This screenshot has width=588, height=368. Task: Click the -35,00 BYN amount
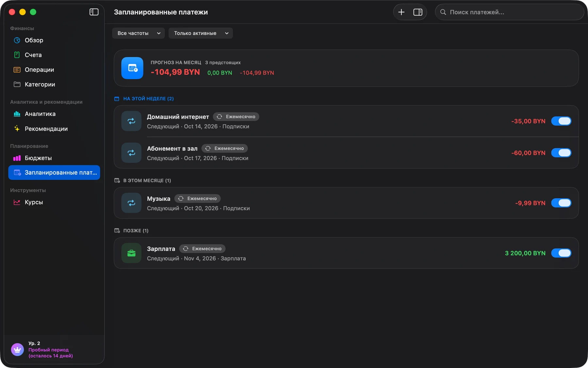pyautogui.click(x=528, y=121)
